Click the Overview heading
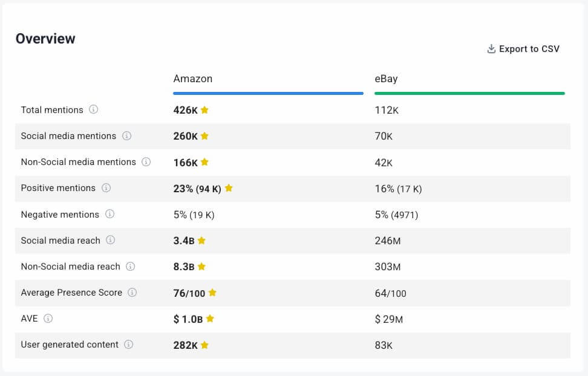Screen dimensions: 588x376 tap(45, 39)
